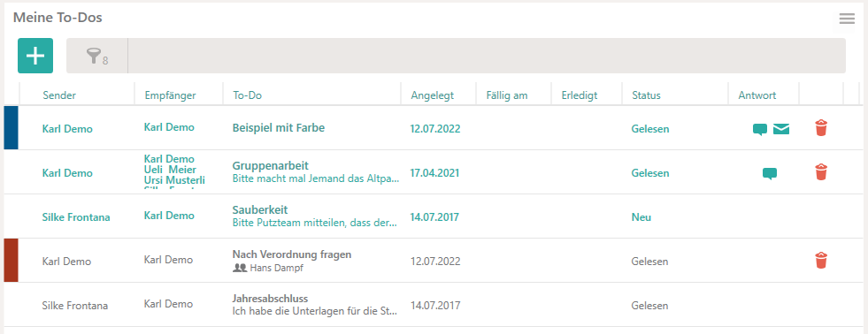This screenshot has height=334, width=868.
Task: Click the red color bar of Nach Verordnung fragen
Action: [12, 261]
